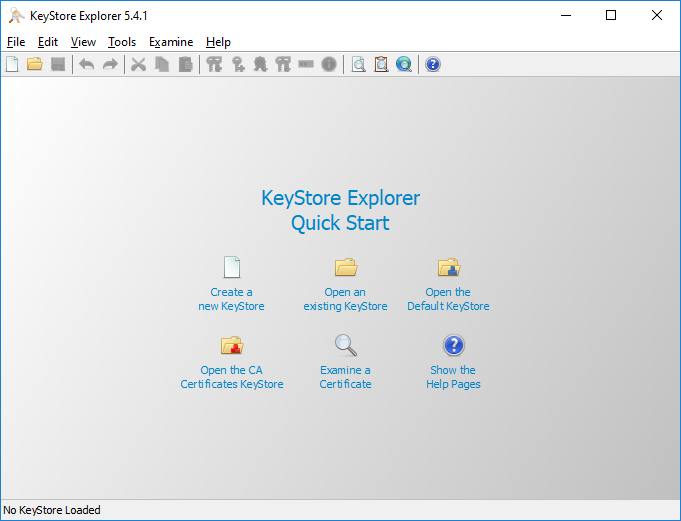Click the Examine Clipboard toolbar icon

(381, 64)
